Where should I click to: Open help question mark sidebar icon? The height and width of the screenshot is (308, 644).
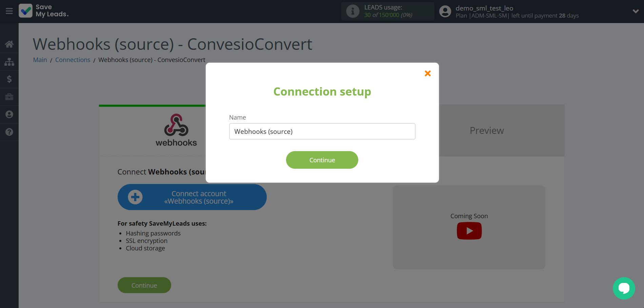(9, 132)
